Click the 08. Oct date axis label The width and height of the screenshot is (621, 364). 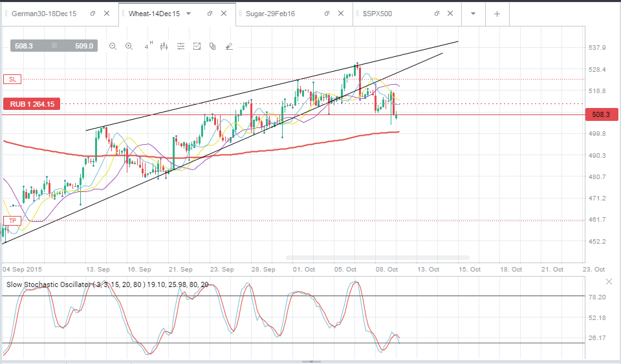[x=387, y=270]
